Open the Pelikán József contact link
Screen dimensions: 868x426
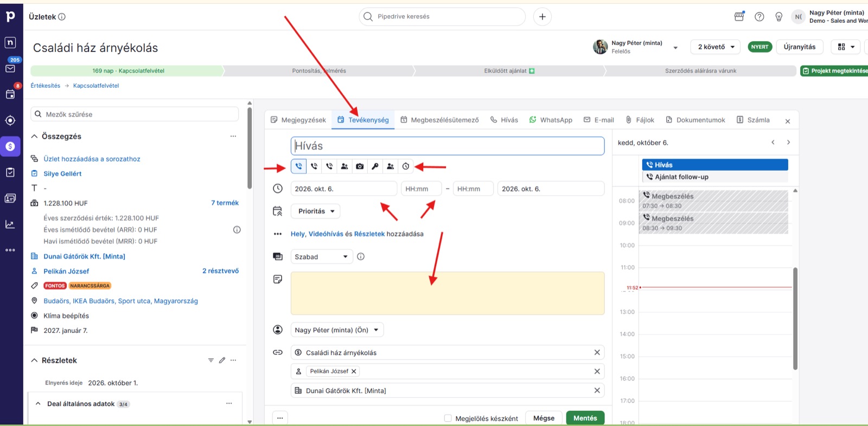coord(66,271)
